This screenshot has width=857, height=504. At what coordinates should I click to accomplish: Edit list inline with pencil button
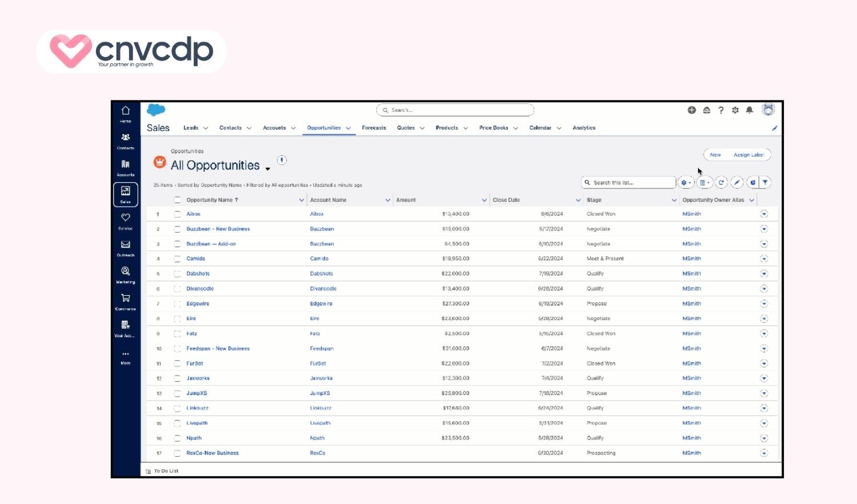pyautogui.click(x=737, y=183)
